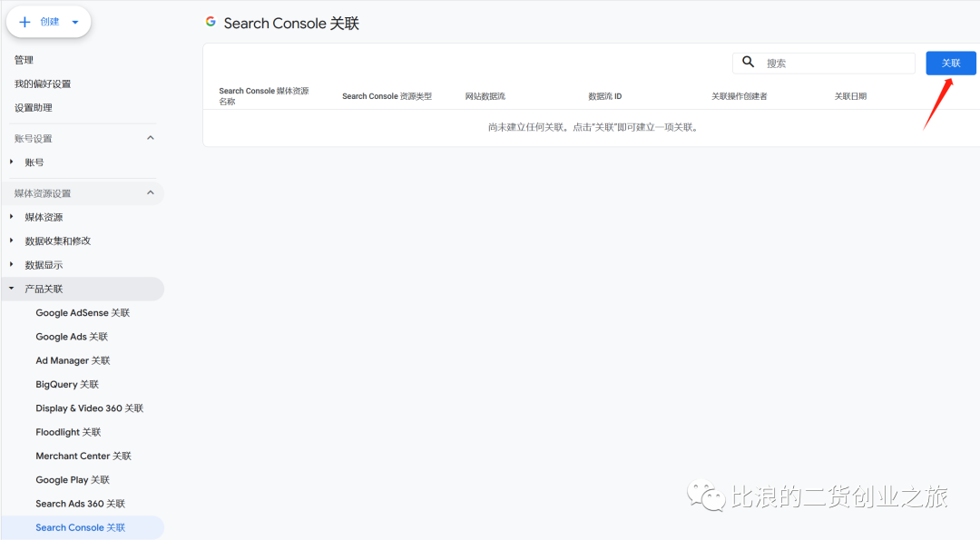Click column header 关联日期
Screen dimensions: 980x540
tap(850, 96)
